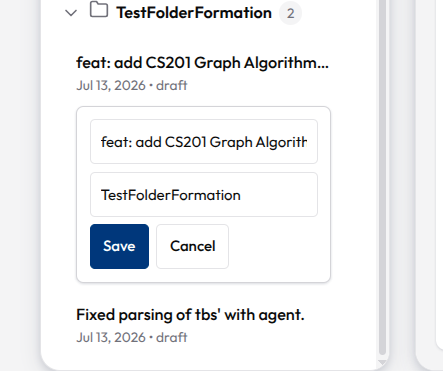Open the 'feat: add CS201 Graph Algorithm' draft
The width and height of the screenshot is (443, 371).
coord(202,63)
